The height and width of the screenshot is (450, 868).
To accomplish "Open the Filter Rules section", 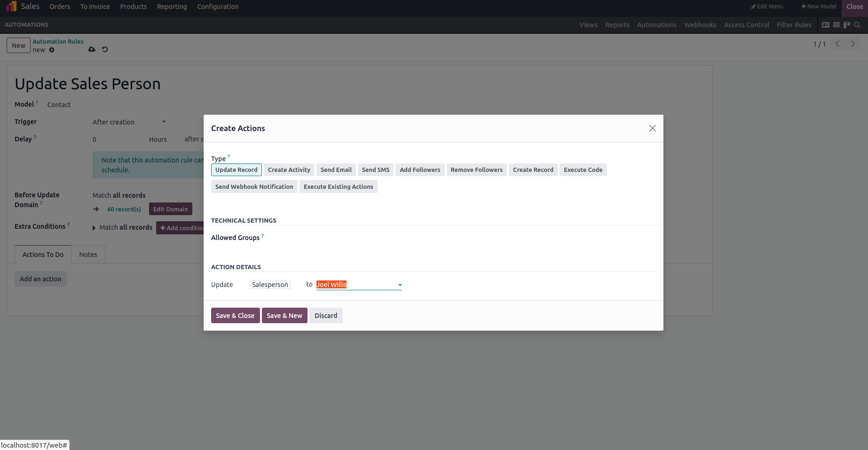I will coord(794,25).
